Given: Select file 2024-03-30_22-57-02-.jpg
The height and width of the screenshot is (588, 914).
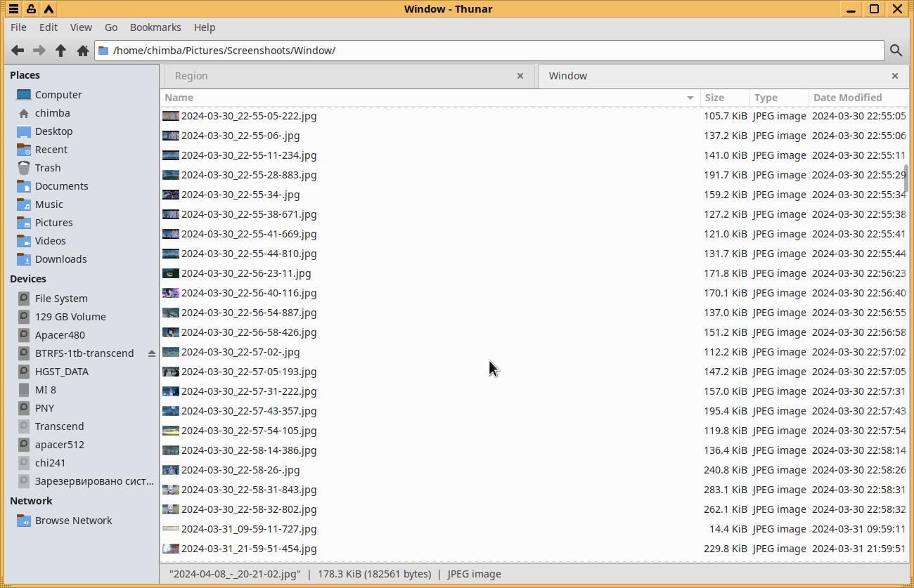Looking at the screenshot, I should pos(240,352).
